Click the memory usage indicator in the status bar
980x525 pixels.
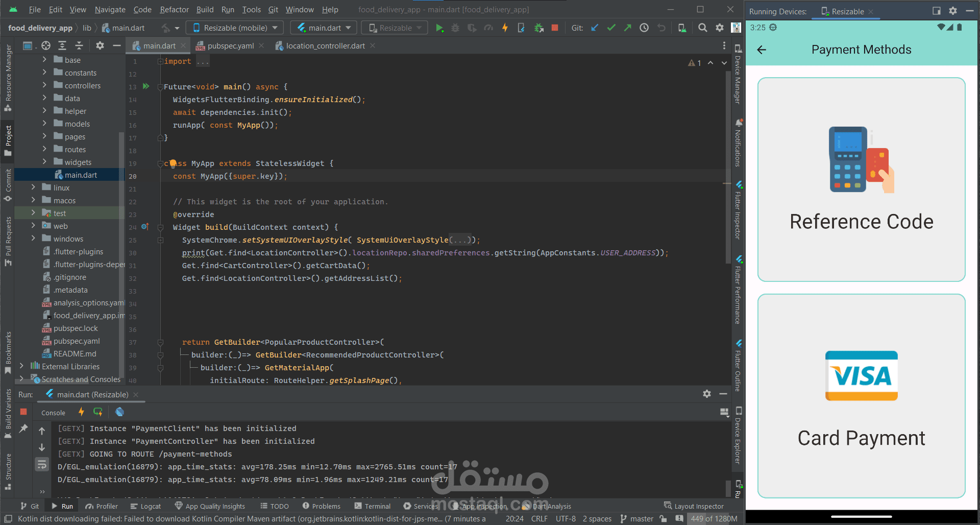(714, 519)
